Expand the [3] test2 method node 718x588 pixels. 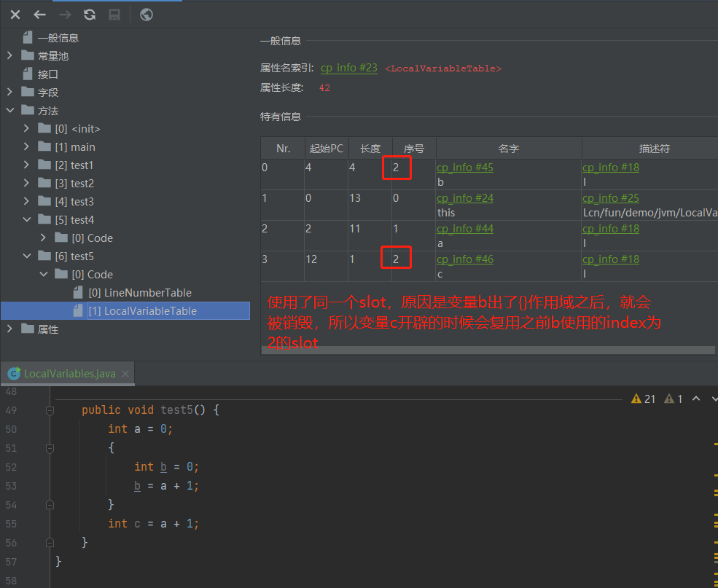coord(26,183)
